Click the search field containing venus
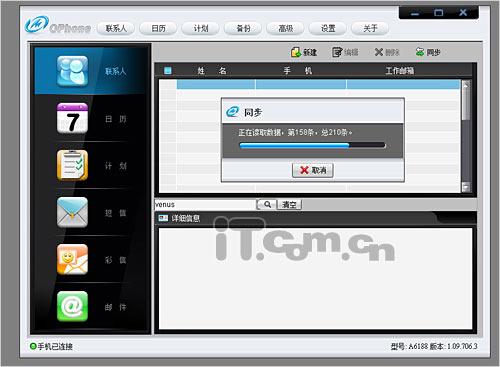 pos(205,204)
